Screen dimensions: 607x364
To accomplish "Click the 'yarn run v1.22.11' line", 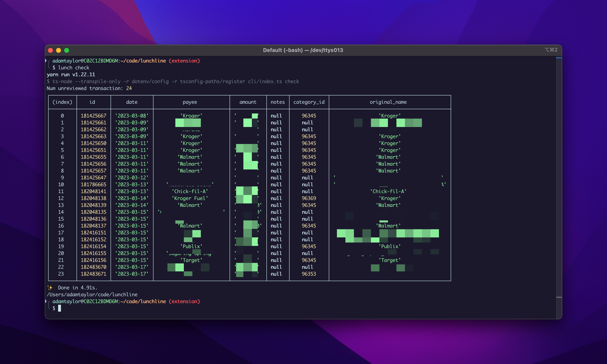I will 71,75.
